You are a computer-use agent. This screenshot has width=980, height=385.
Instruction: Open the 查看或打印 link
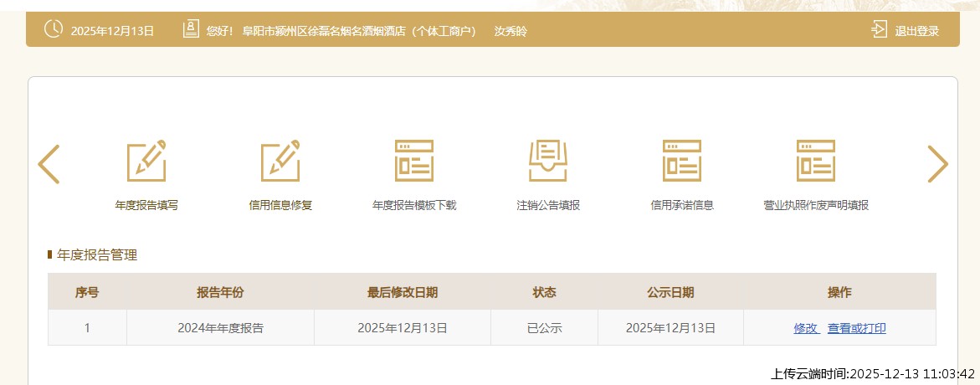857,328
